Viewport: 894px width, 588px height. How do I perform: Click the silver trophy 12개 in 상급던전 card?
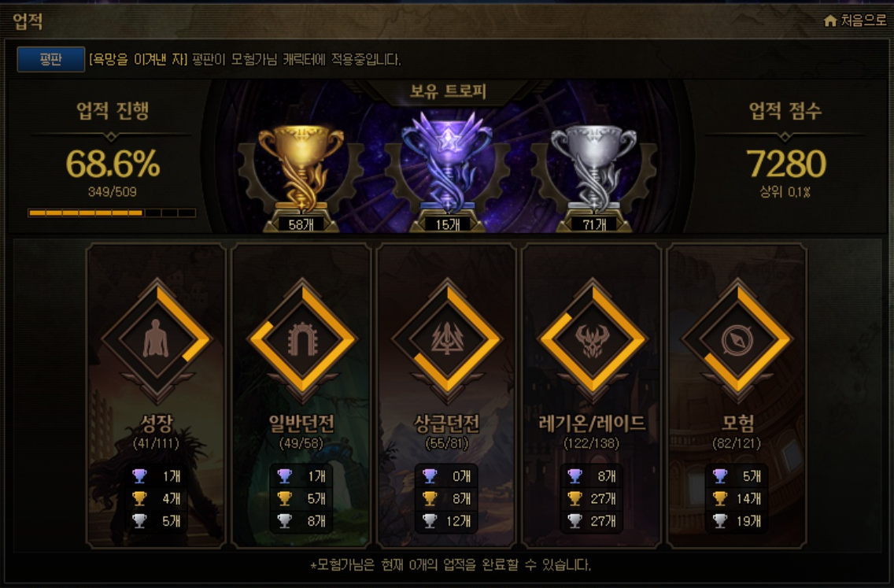447,521
